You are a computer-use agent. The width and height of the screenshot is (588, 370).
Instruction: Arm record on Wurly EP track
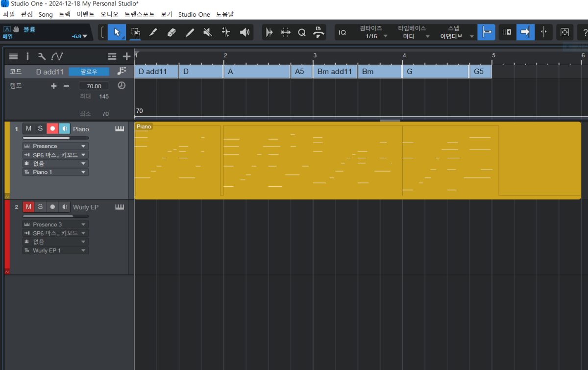point(52,207)
